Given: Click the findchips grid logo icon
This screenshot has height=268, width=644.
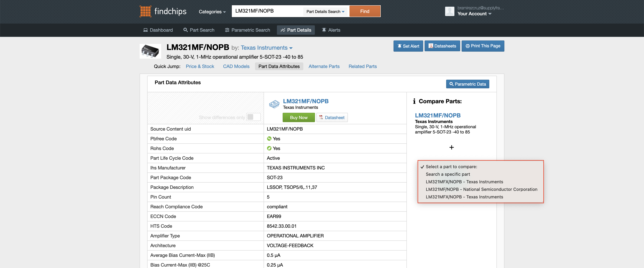Looking at the screenshot, I should [145, 11].
